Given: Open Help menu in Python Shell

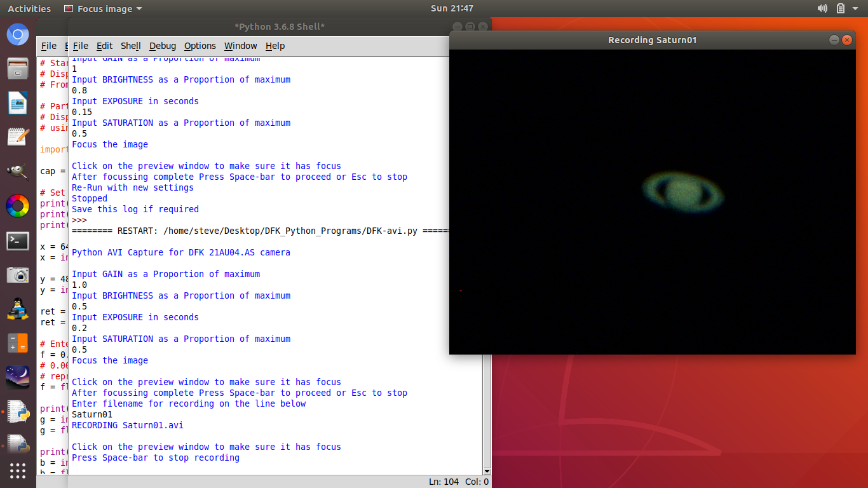Looking at the screenshot, I should point(275,46).
